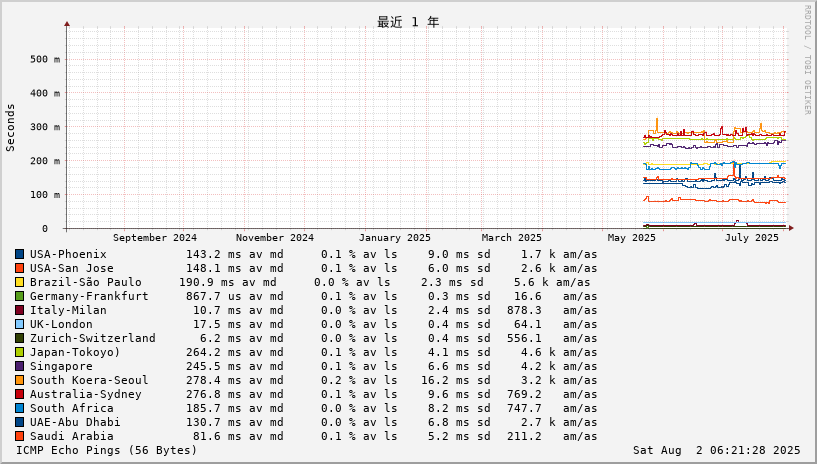Click the South Koera-Seoul orange legend swatch
The height and width of the screenshot is (464, 817).
pyautogui.click(x=19, y=381)
